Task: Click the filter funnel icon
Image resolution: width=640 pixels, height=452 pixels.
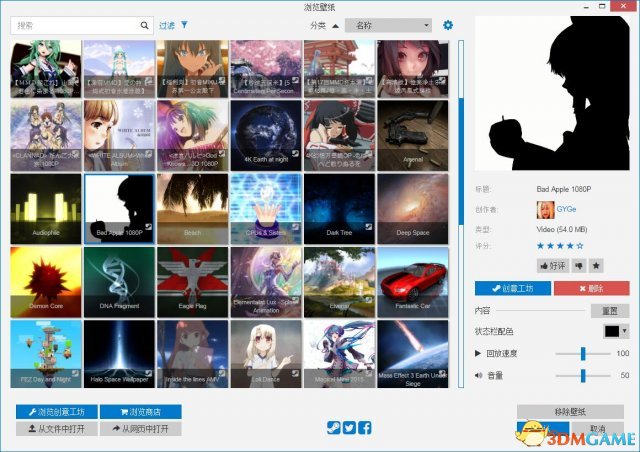Action: pyautogui.click(x=184, y=25)
